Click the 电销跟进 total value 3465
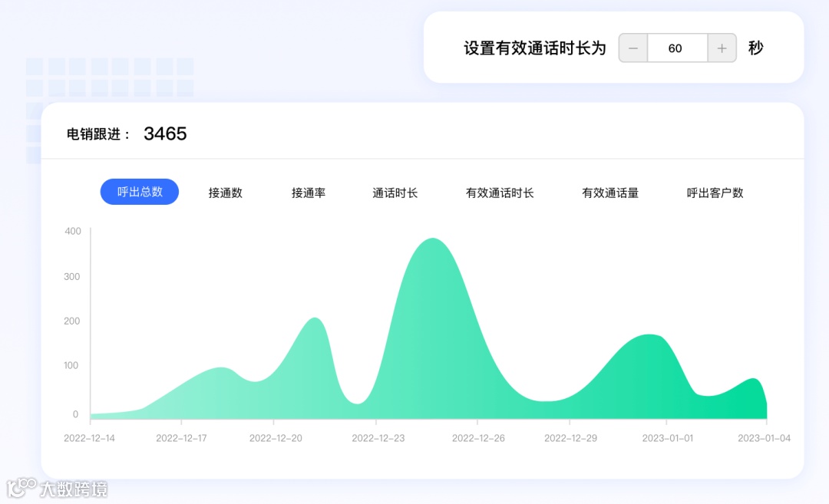829x504 pixels. pos(166,133)
